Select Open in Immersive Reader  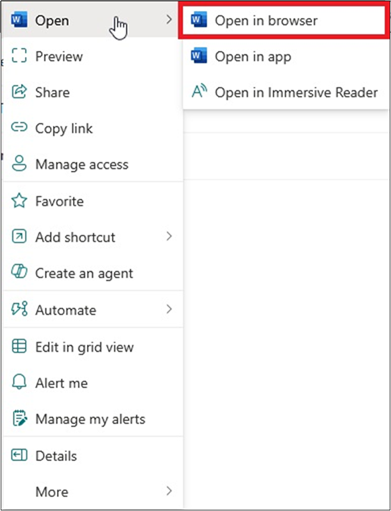pos(285,92)
